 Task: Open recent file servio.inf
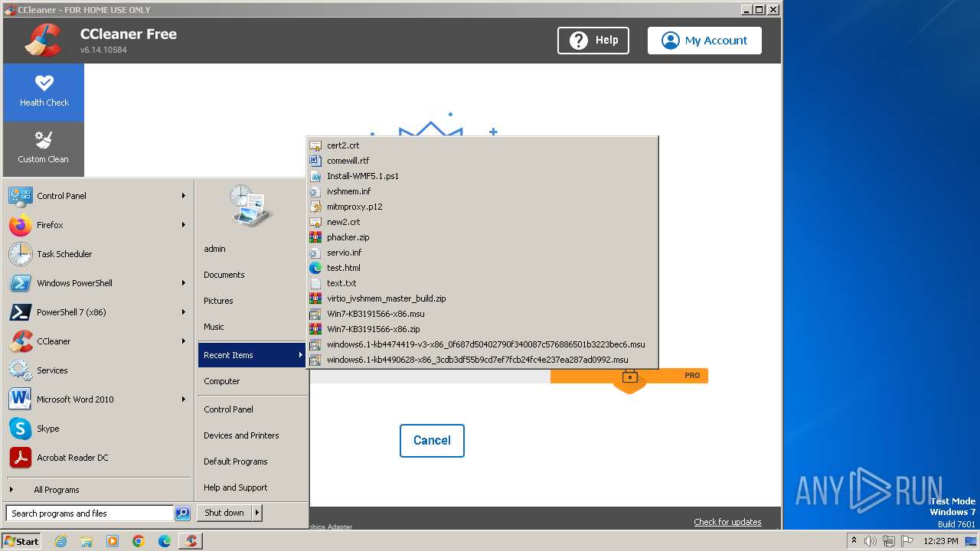[482, 253]
